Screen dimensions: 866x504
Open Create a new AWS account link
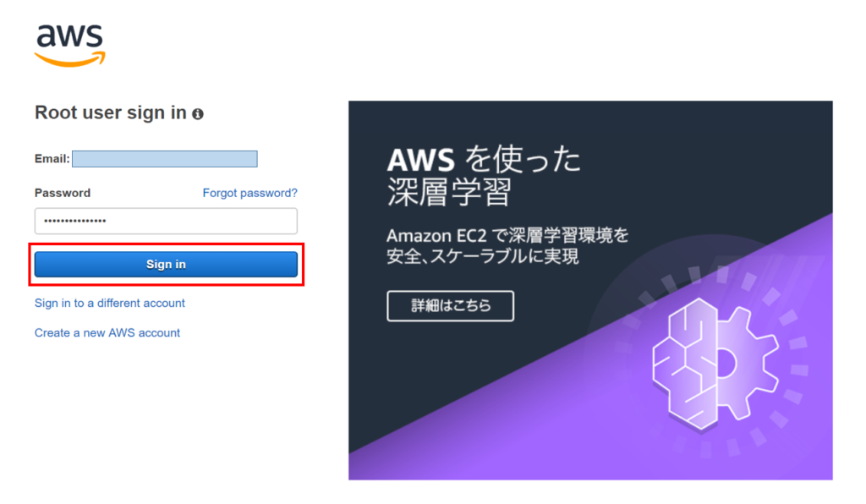tap(107, 332)
